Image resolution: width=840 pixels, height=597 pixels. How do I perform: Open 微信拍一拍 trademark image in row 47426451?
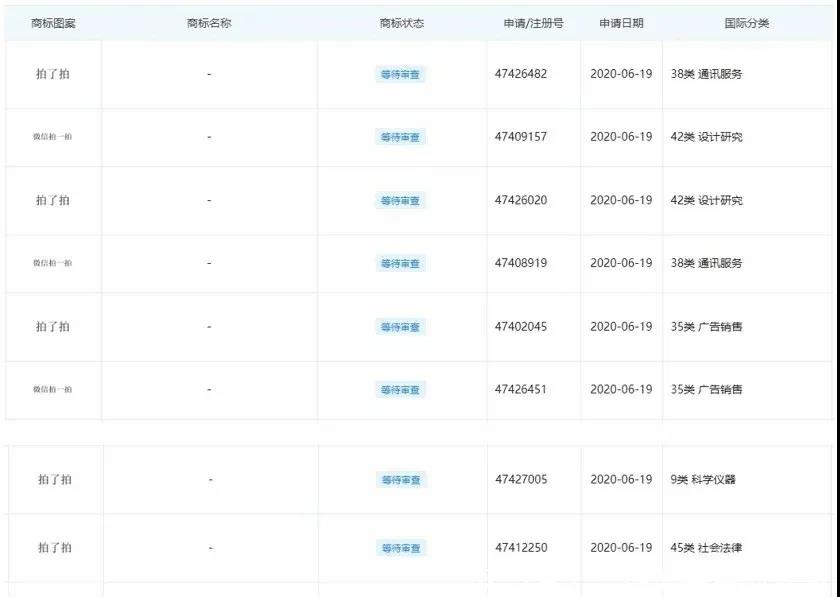(x=52, y=390)
